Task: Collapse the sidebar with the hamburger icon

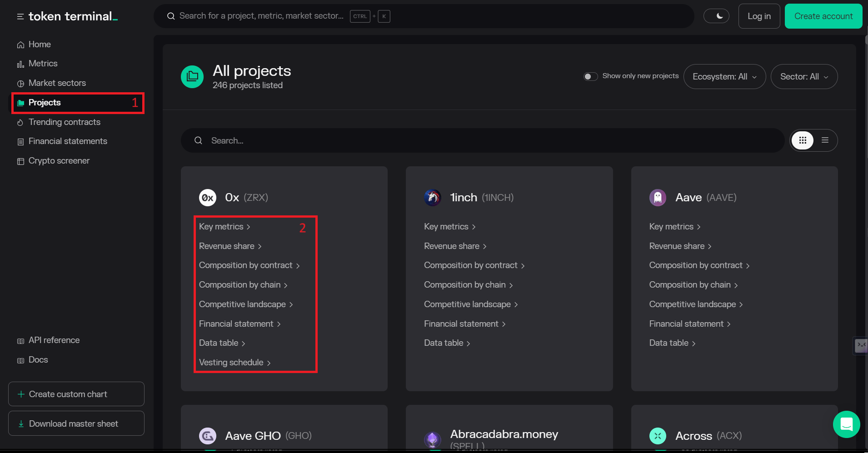Action: point(20,16)
